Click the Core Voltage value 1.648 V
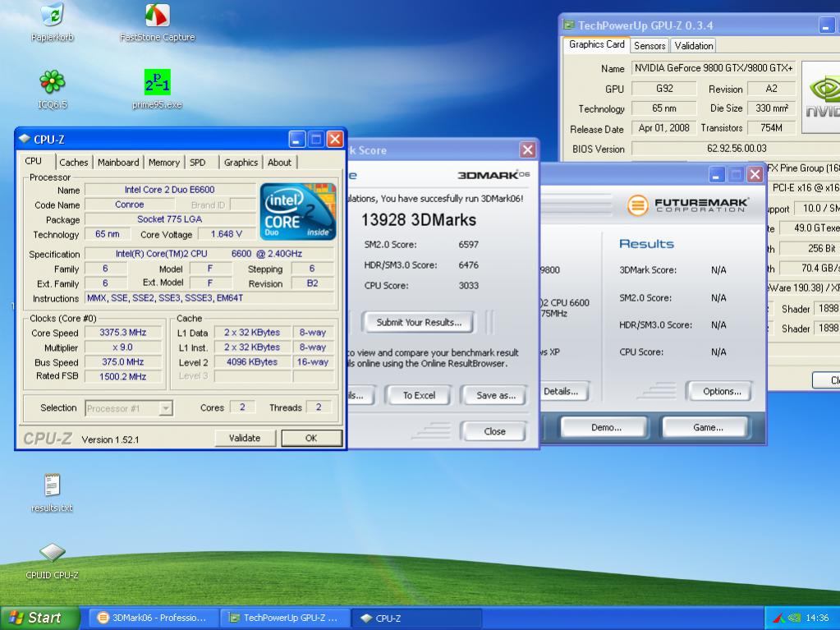The width and height of the screenshot is (840, 630). [226, 234]
